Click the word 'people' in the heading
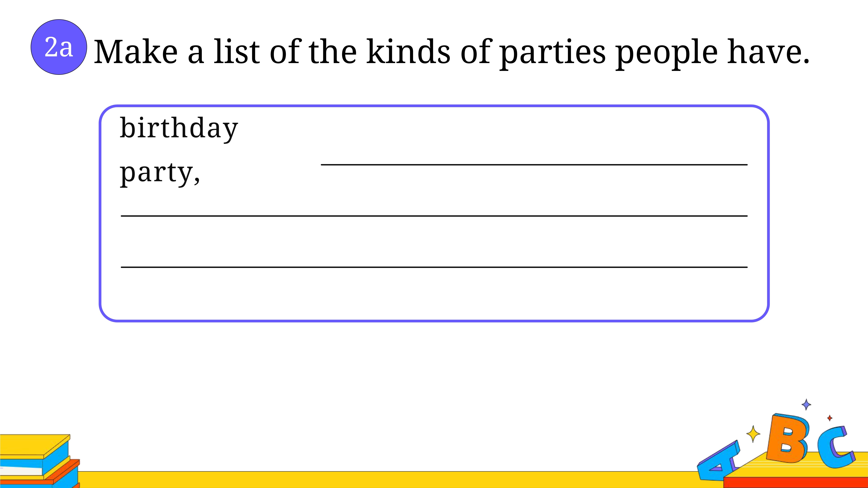This screenshot has height=488, width=868. [666, 54]
